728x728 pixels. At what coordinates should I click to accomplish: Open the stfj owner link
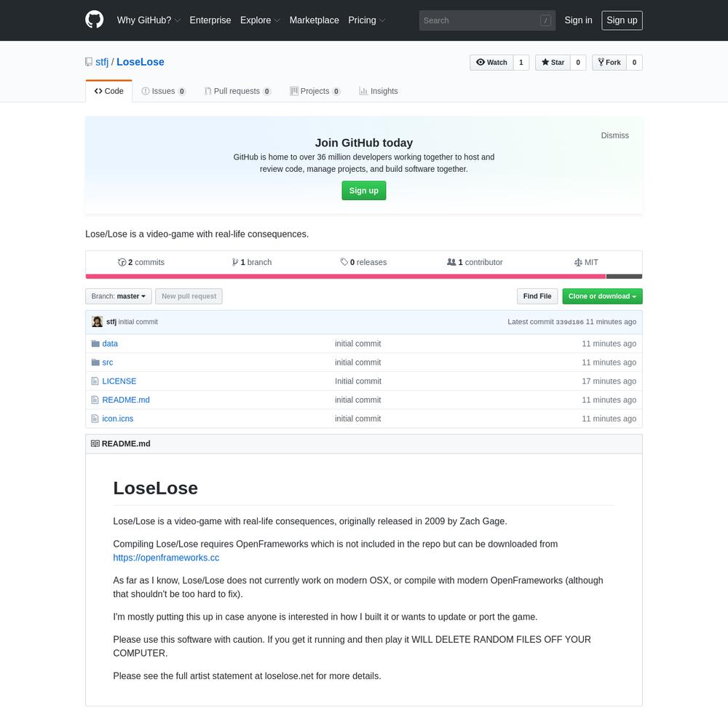pyautogui.click(x=102, y=62)
